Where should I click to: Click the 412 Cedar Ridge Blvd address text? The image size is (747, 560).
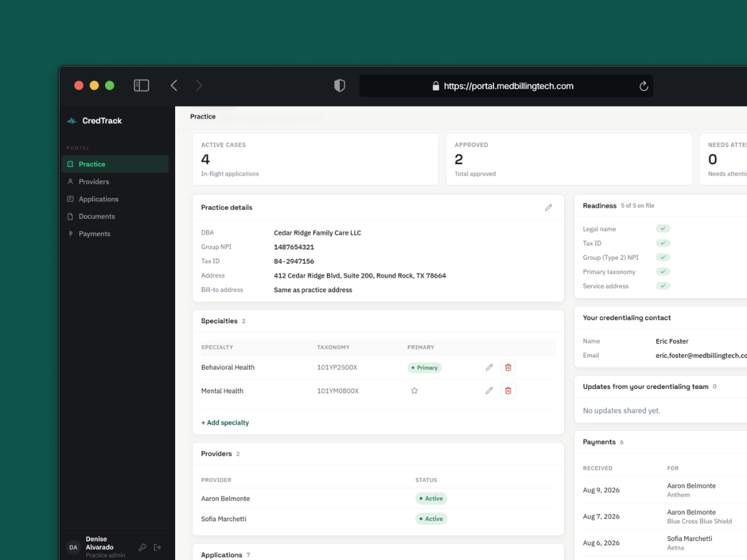click(360, 275)
